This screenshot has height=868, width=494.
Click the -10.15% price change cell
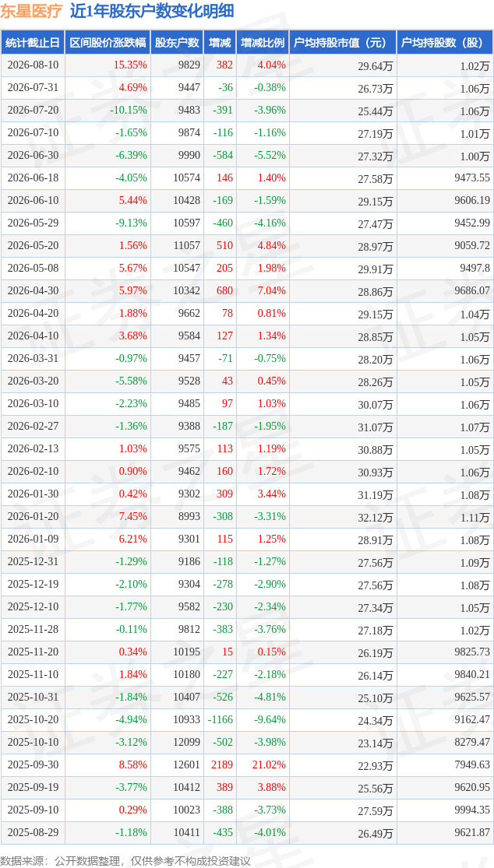129,111
